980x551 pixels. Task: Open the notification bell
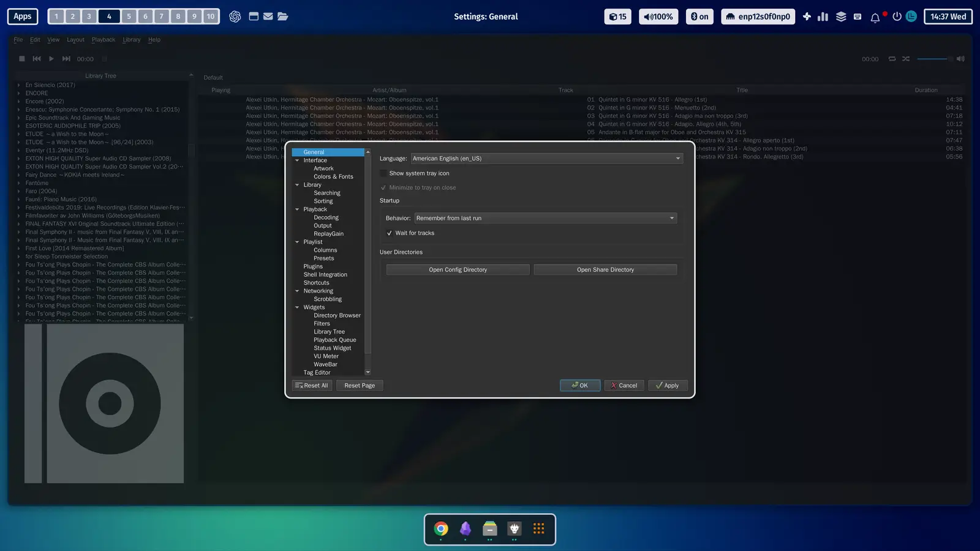click(875, 17)
